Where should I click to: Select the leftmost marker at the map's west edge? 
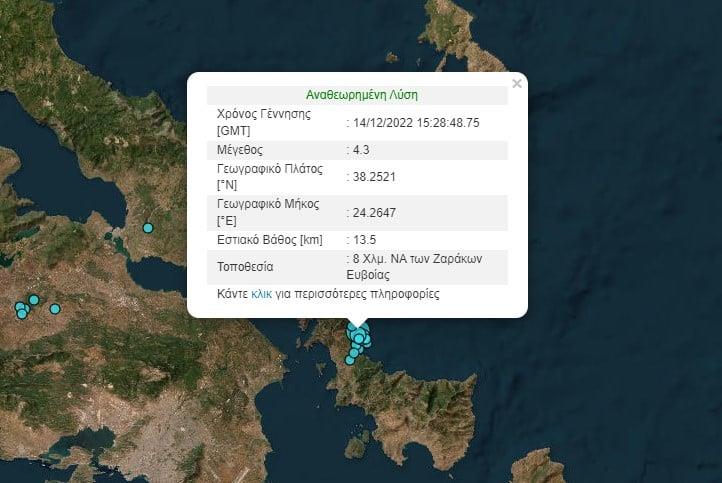click(19, 308)
